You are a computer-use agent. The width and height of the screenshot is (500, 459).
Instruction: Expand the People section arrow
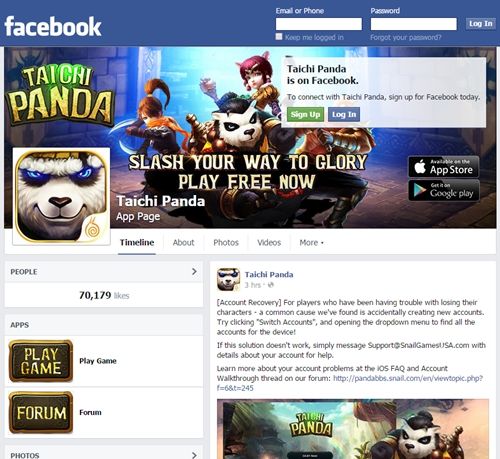click(194, 272)
